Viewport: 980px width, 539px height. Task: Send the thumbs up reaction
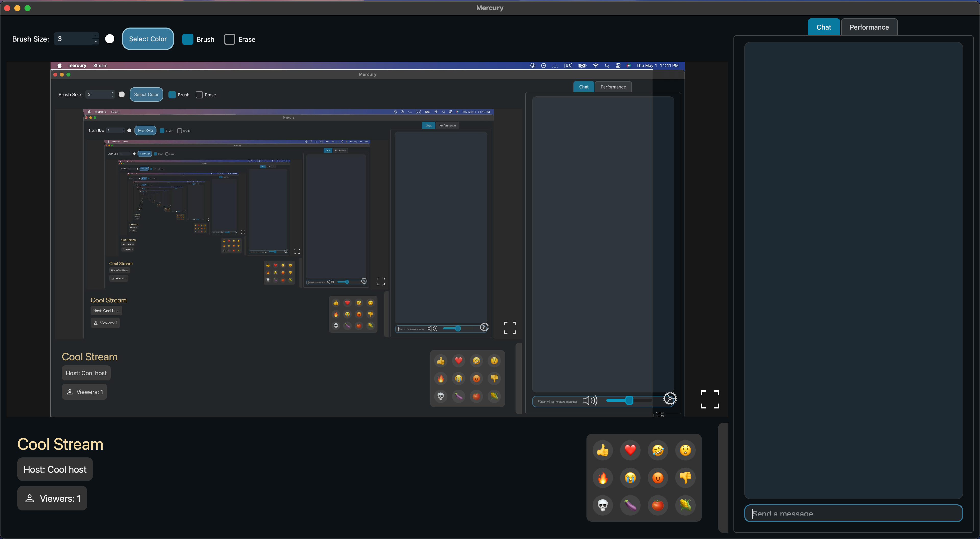point(603,451)
